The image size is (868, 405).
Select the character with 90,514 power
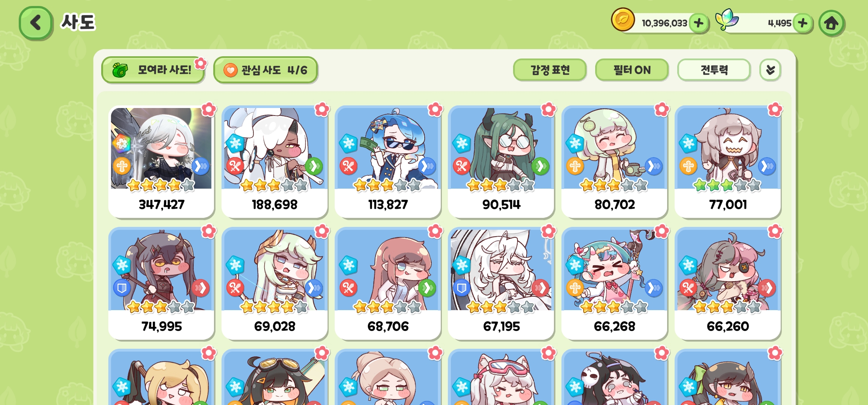tap(501, 162)
